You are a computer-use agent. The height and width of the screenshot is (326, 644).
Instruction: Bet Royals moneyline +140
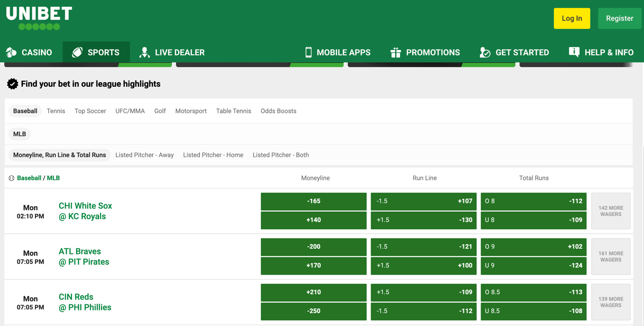314,220
